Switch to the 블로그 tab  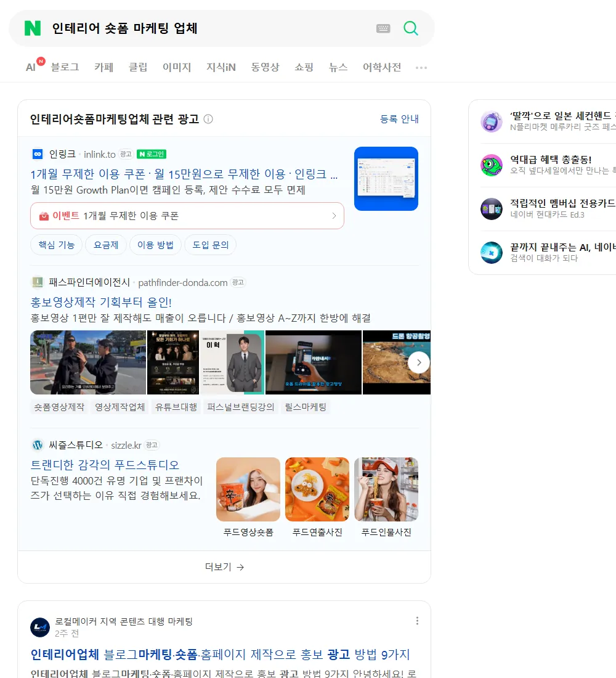[x=65, y=67]
